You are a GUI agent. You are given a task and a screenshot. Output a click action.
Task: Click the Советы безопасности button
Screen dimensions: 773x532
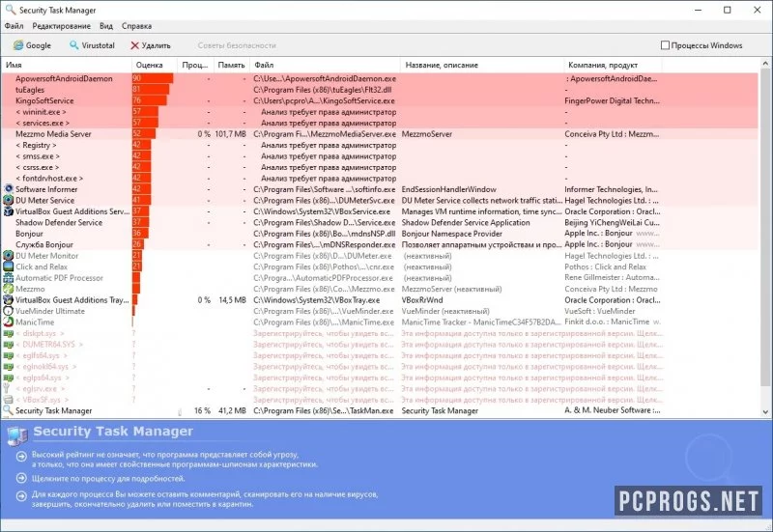tap(237, 45)
